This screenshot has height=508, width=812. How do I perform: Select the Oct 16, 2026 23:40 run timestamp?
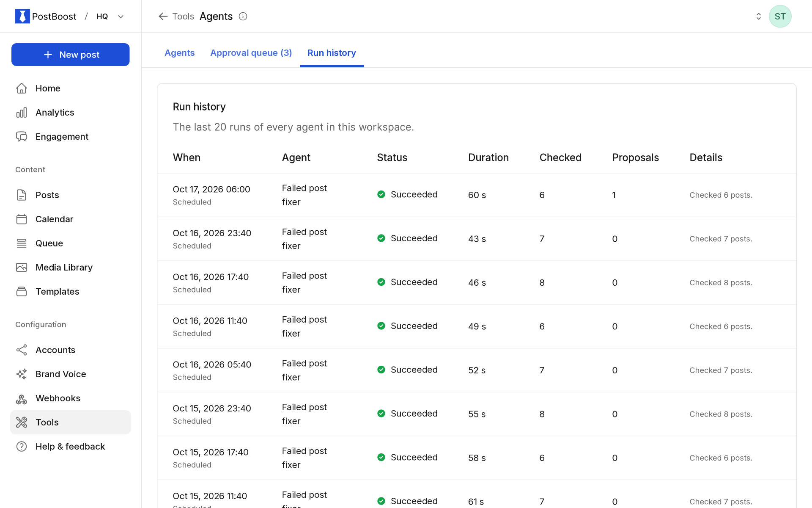tap(212, 233)
